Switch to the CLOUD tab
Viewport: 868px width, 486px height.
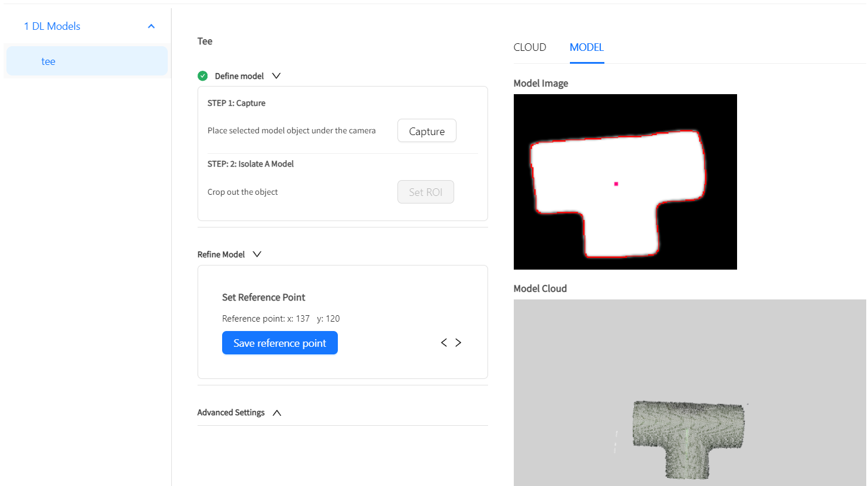coord(530,47)
